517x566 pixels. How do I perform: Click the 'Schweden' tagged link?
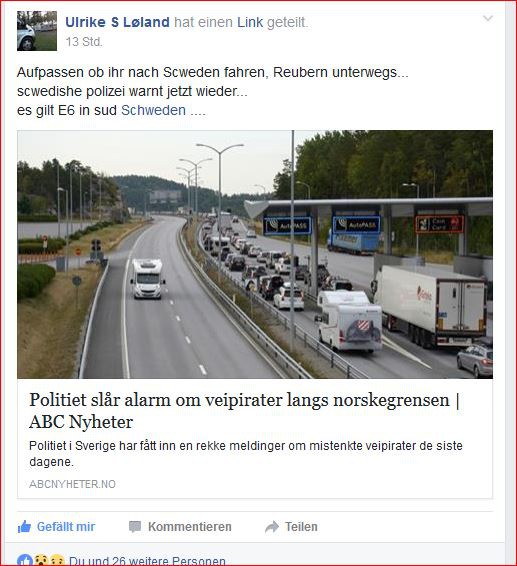click(153, 110)
